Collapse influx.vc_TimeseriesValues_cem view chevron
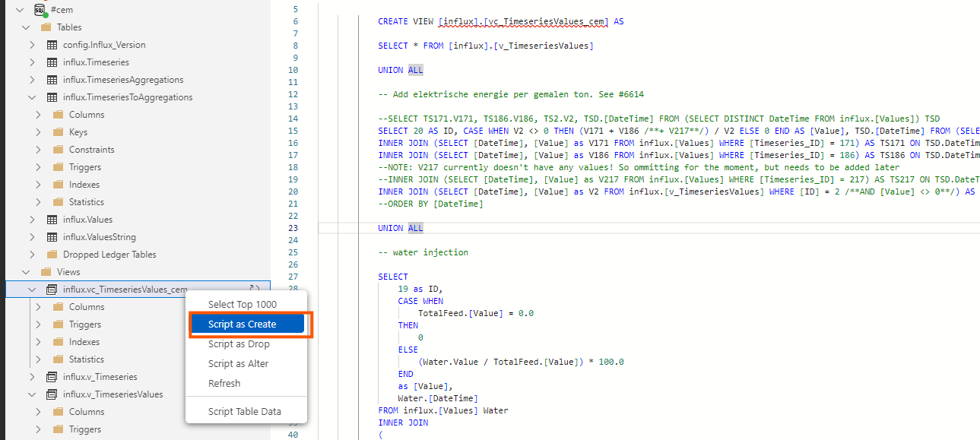980x440 pixels. [32, 290]
